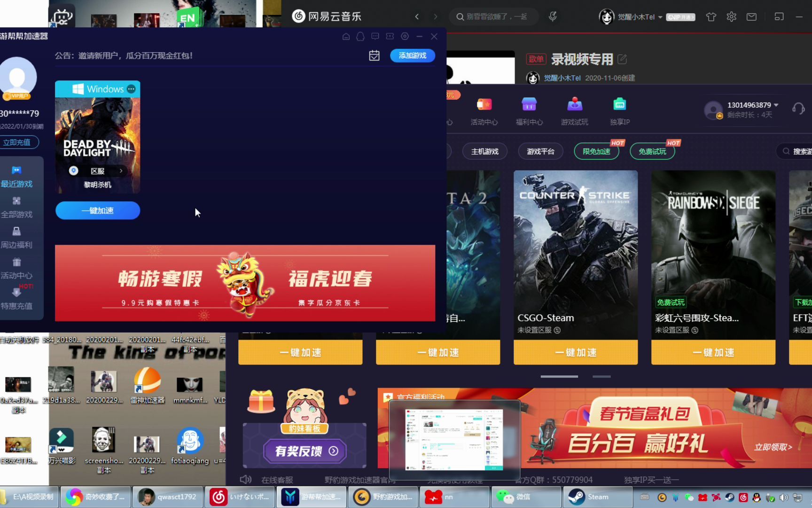Viewport: 812px width, 508px height.
Task: Click 在线客服 at bottom of 野豹 accelerator
Action: point(277,480)
